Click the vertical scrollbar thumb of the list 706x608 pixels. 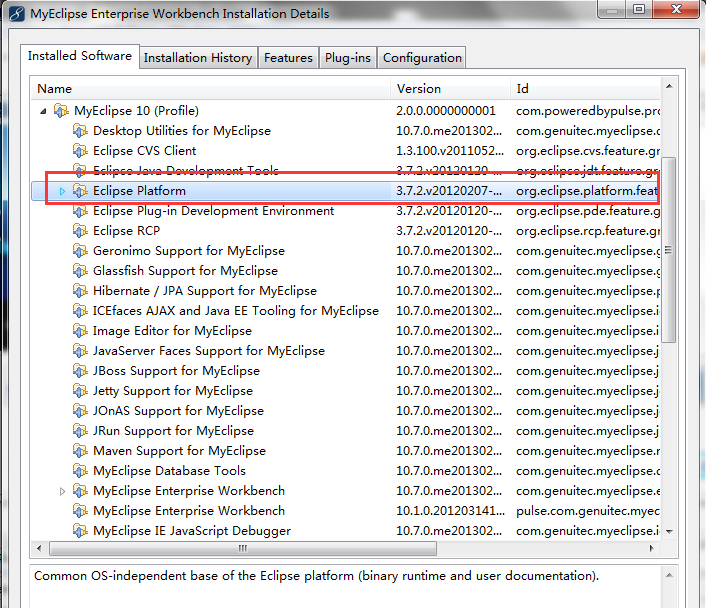(669, 250)
